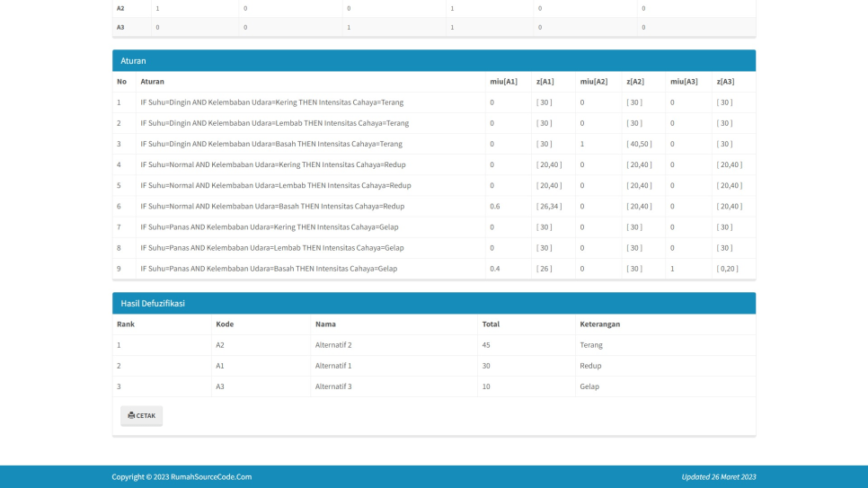Select rule 2 Dingin AND Lembab text
Screen dimensions: 868x488
pos(275,123)
